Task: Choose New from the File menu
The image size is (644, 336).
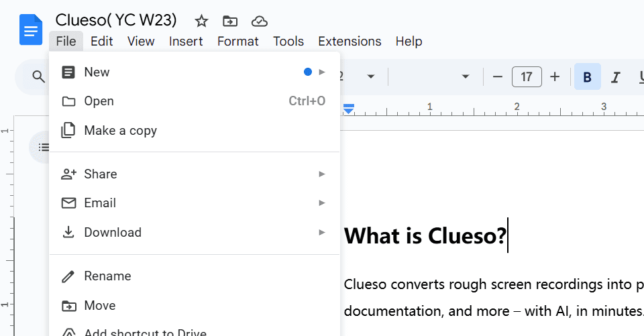Action: click(x=195, y=72)
